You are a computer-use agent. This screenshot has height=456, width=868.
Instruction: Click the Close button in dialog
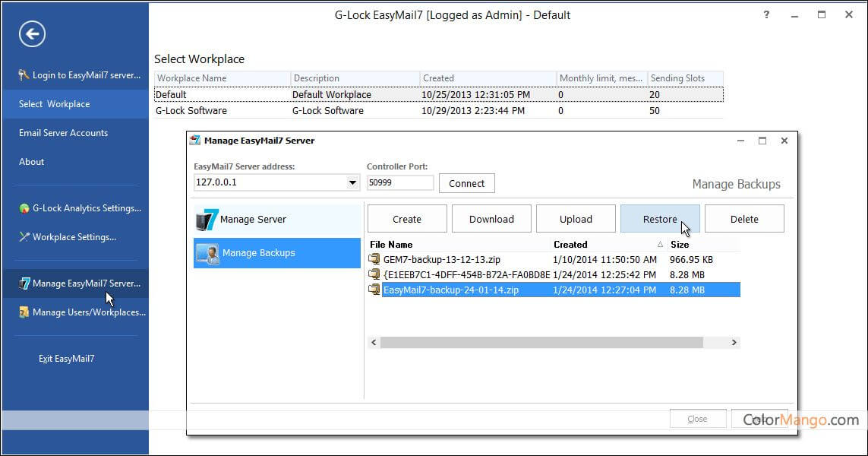[x=697, y=419]
